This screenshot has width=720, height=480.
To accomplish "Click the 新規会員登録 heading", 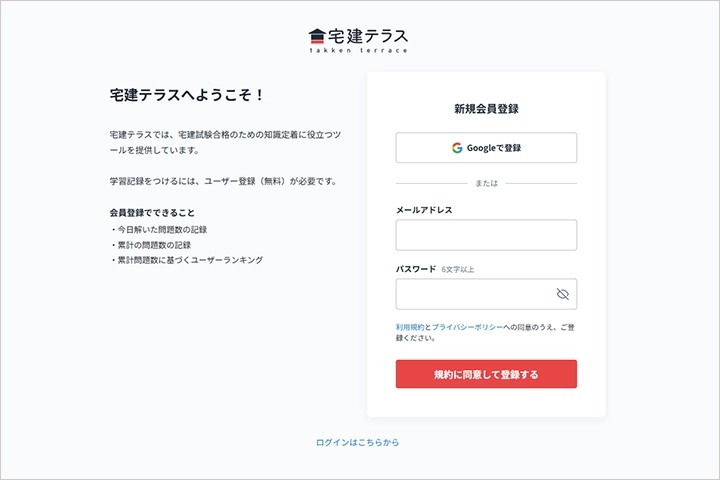I will pyautogui.click(x=486, y=109).
